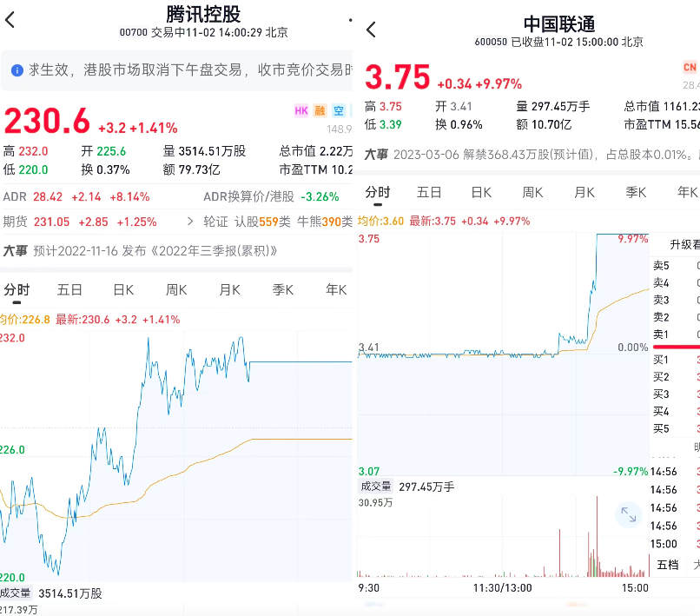Tap the 换 0.96% turnover rate
This screenshot has width=700, height=616.
[x=459, y=124]
